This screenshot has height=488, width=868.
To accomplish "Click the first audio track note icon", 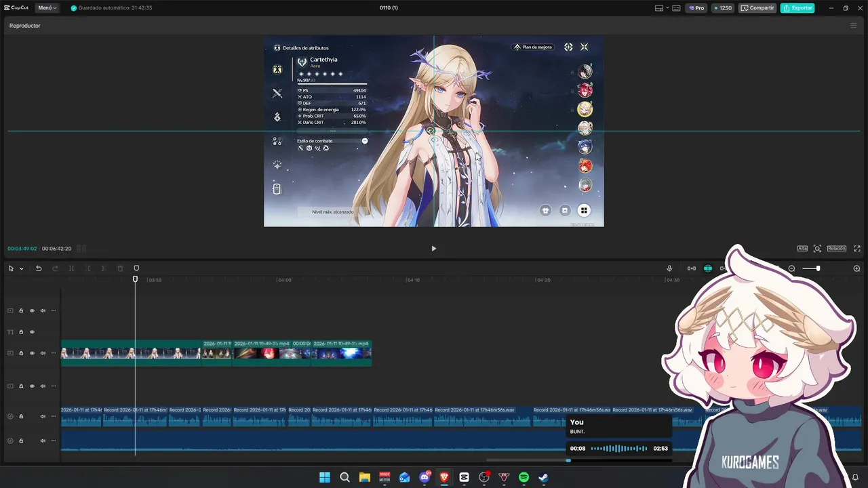I will click(10, 416).
